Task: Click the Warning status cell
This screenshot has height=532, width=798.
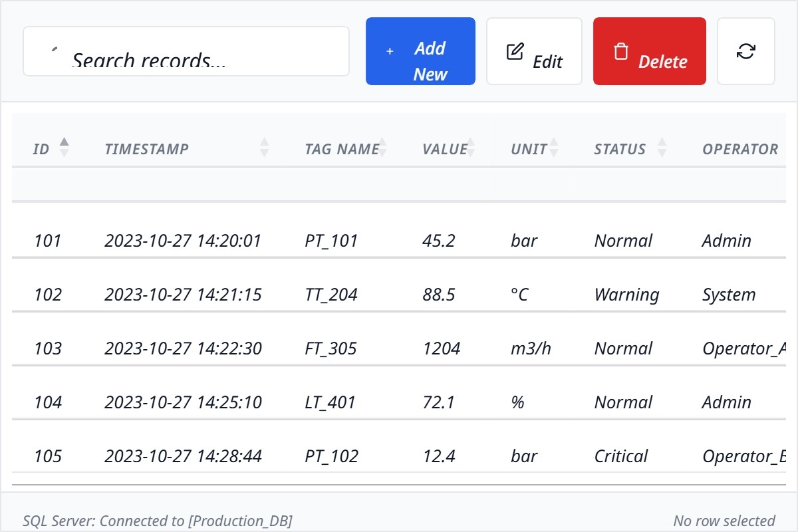Action: pyautogui.click(x=626, y=295)
